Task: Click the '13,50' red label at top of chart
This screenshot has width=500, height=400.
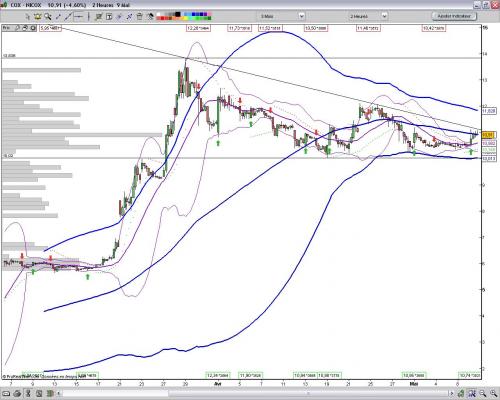Action: point(316,28)
